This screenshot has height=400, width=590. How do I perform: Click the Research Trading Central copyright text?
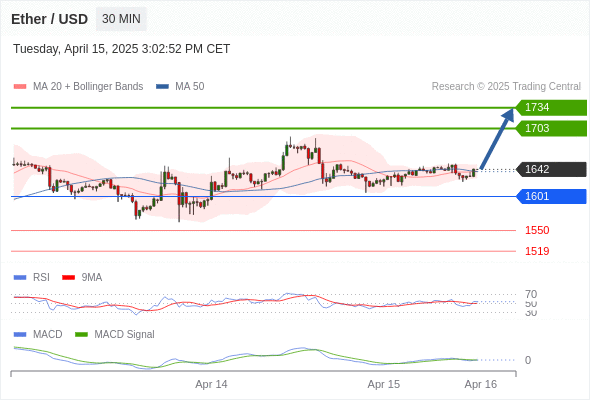(506, 87)
